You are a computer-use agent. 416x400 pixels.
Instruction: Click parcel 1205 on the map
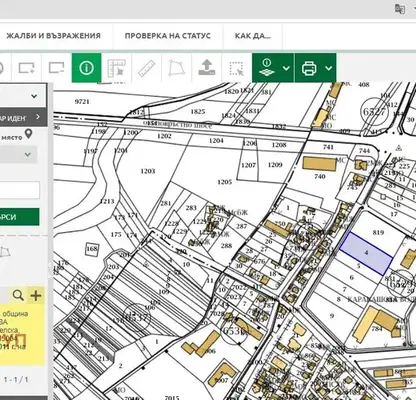pyautogui.click(x=224, y=182)
